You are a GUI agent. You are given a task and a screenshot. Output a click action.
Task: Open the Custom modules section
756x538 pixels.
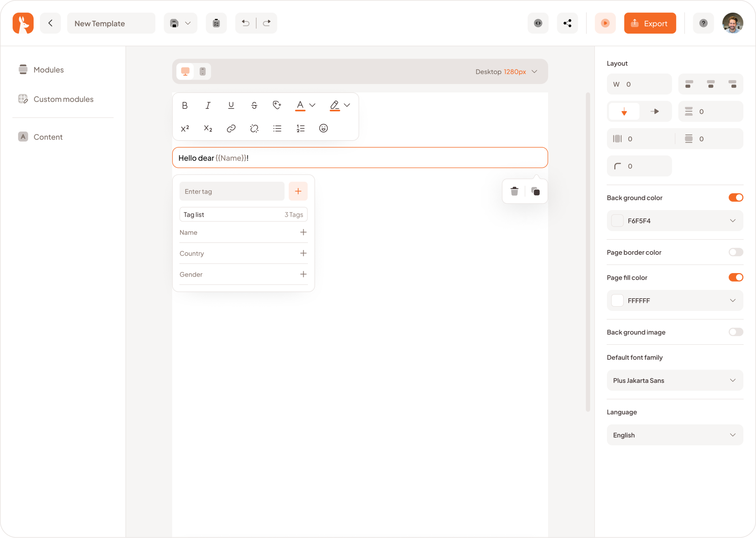click(56, 99)
